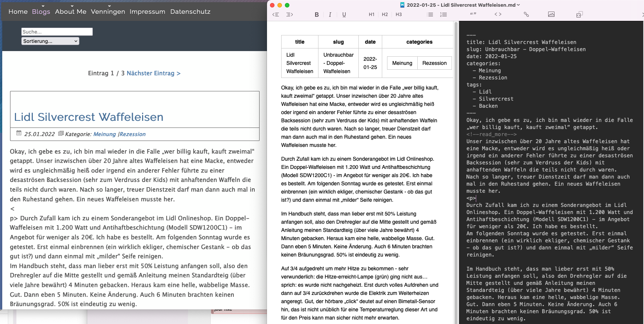Click the '<p>' tag line in source editor
The width and height of the screenshot is (644, 324).
(x=471, y=198)
